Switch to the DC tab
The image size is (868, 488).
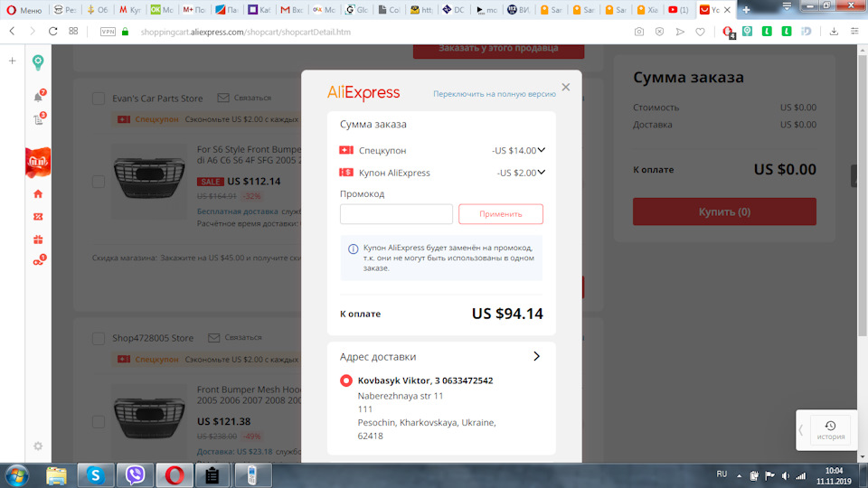coord(453,9)
